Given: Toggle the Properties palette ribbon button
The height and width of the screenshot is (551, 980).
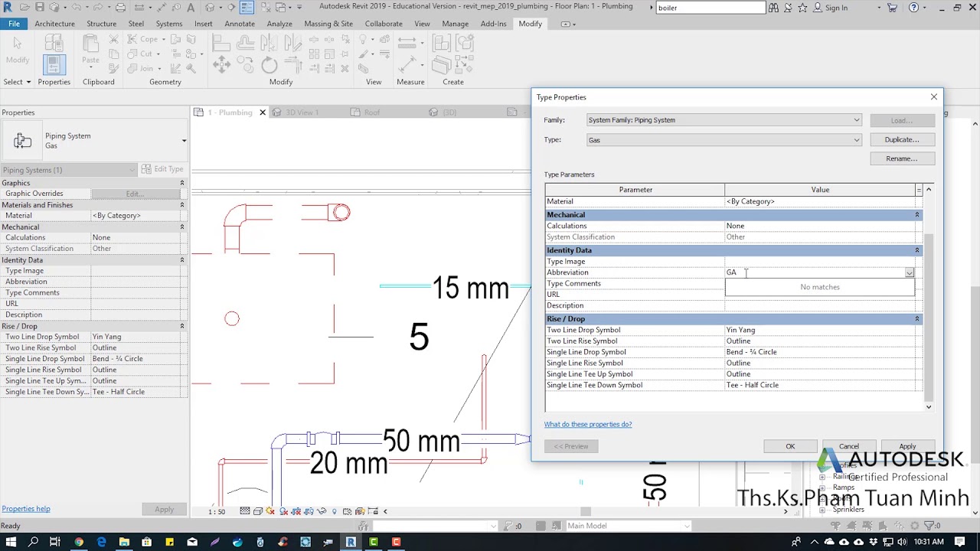Looking at the screenshot, I should point(53,64).
